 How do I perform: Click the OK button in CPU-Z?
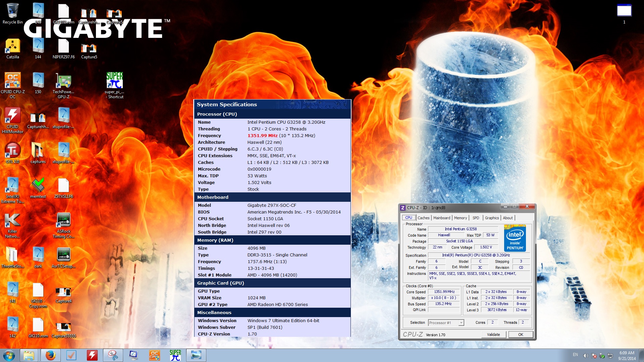(521, 335)
